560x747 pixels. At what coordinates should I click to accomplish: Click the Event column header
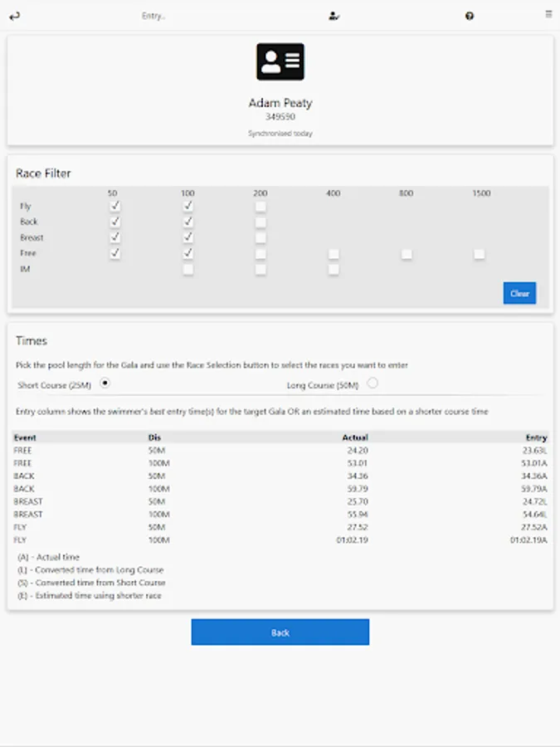coord(25,437)
